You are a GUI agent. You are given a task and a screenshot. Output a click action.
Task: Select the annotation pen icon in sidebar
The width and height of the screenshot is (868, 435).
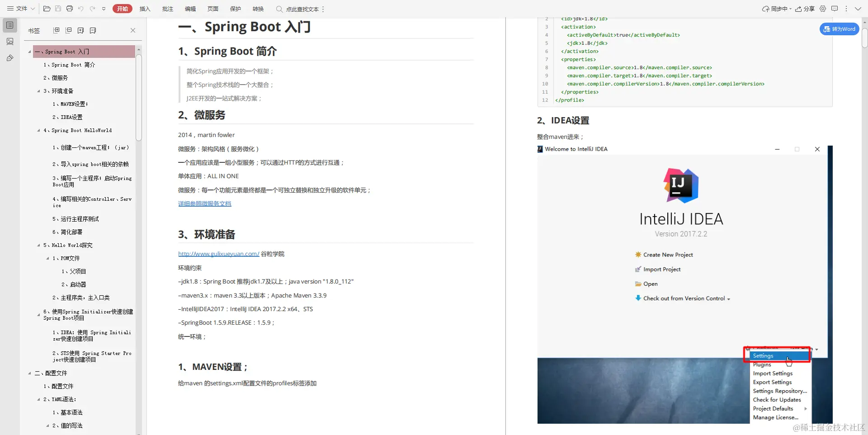[x=9, y=58]
